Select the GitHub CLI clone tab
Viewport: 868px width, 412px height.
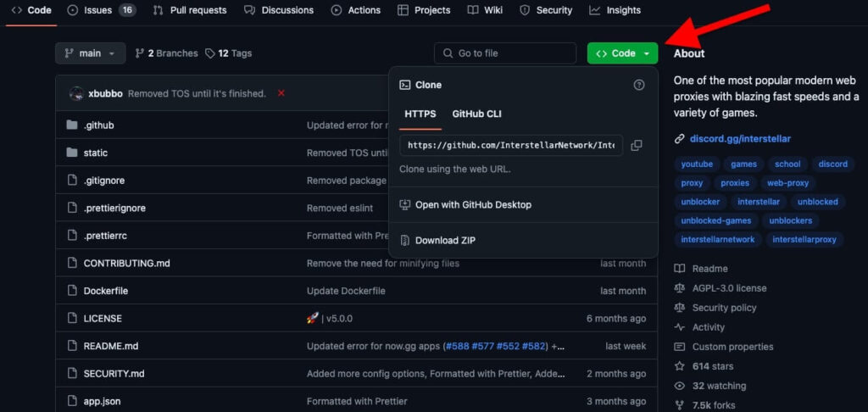tap(476, 114)
